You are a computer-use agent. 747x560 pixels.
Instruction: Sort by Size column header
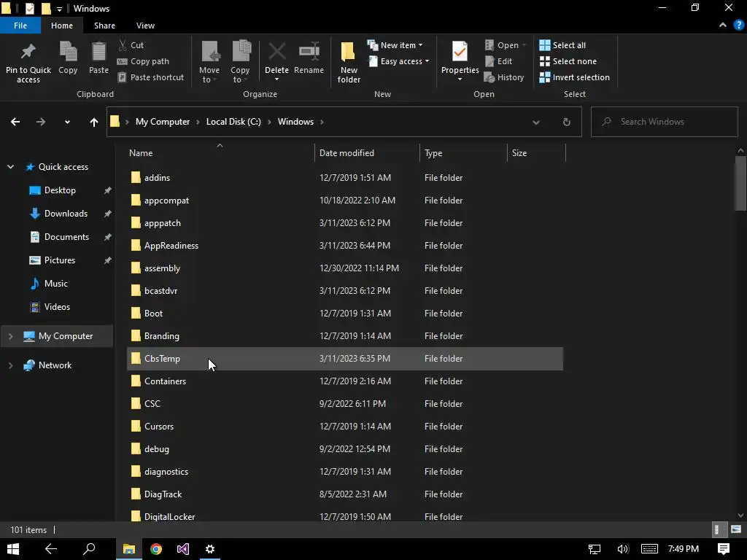[x=536, y=153]
